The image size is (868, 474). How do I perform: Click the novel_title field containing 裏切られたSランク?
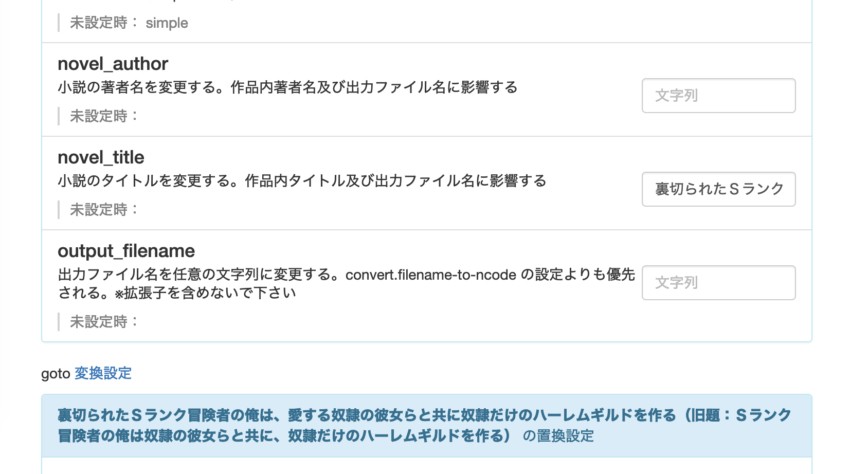click(x=718, y=189)
